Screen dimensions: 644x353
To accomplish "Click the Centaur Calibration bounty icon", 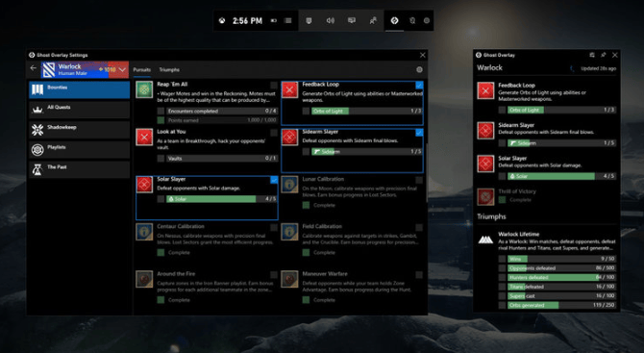I will [144, 232].
